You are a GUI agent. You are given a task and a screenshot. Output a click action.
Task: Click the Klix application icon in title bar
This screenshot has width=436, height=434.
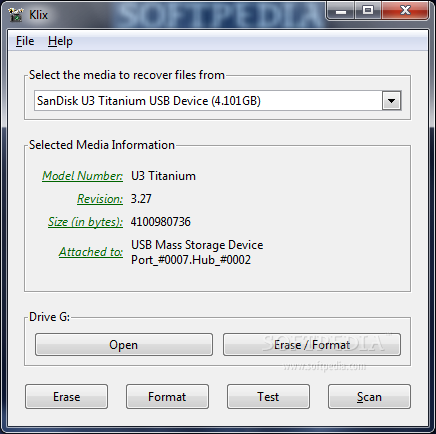click(x=15, y=14)
